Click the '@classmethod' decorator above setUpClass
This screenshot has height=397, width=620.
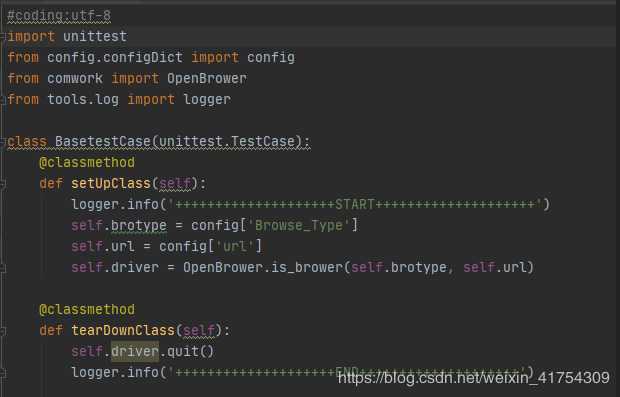(x=87, y=163)
